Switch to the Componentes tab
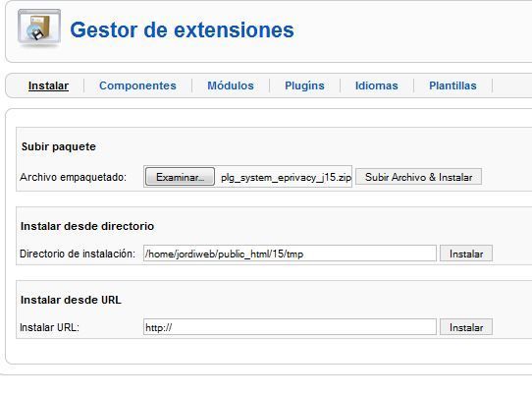The width and height of the screenshot is (532, 396). pyautogui.click(x=137, y=85)
